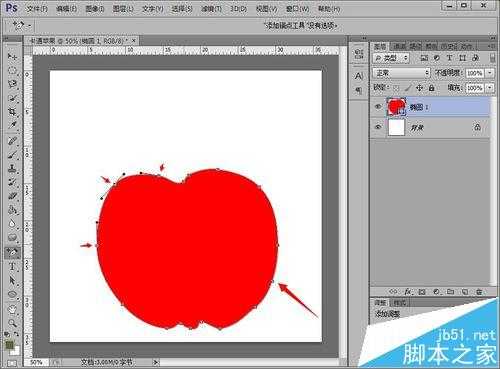Select the Move tool
The image size is (500, 369).
[x=12, y=56]
